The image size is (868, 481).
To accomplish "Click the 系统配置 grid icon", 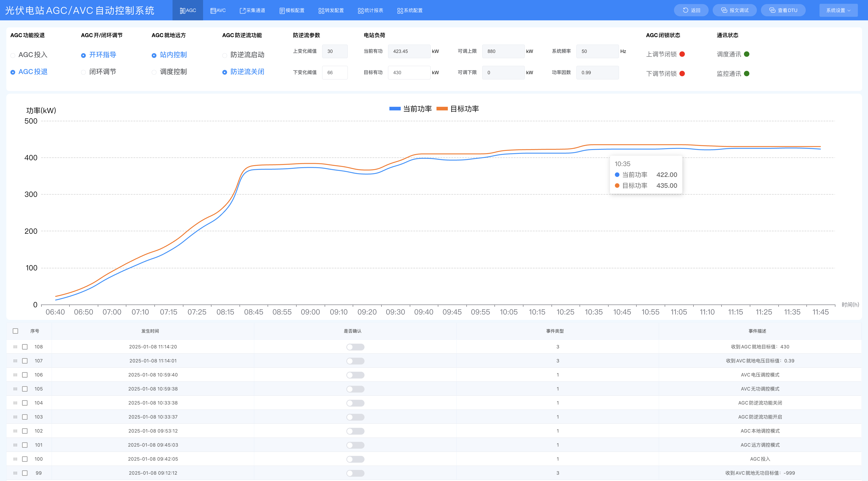I will [400, 10].
